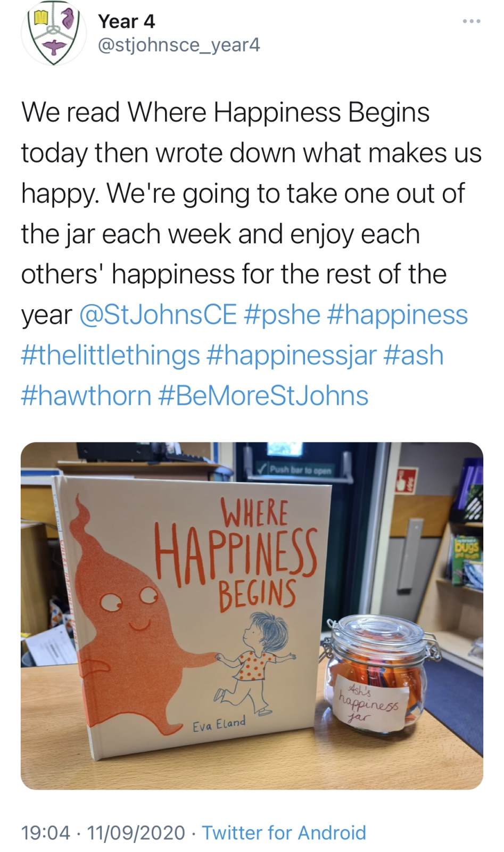This screenshot has width=504, height=852.
Task: Click the 19:04 tweet timestamp
Action: [45, 832]
